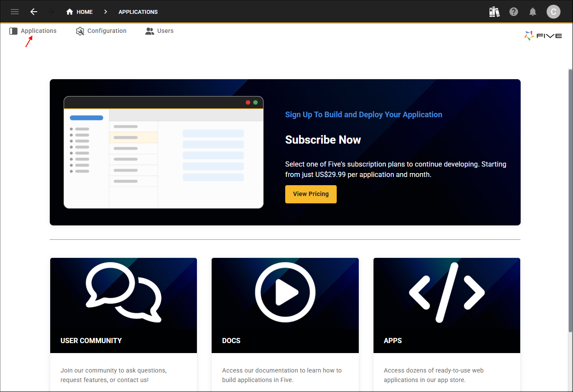Click the User Community chat bubbles icon
The height and width of the screenshot is (392, 573).
tap(123, 292)
